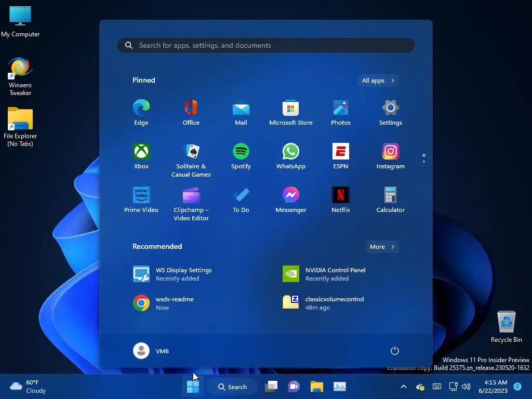Image resolution: width=532 pixels, height=399 pixels.
Task: Open taskbar Search box
Action: 232,387
